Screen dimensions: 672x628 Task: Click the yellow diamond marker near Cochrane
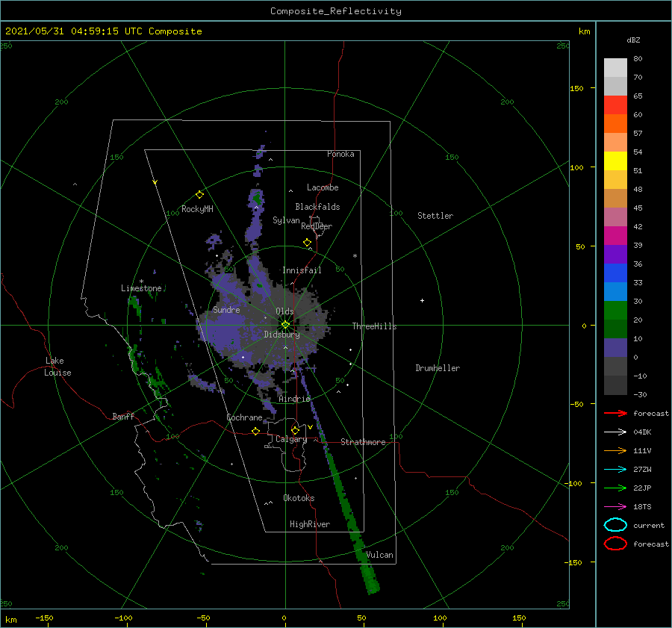[x=256, y=432]
